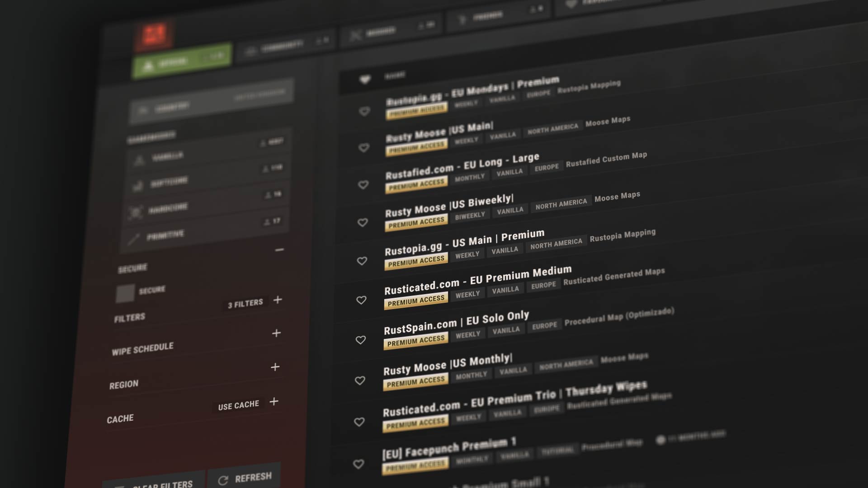Click the Refresh button
Image resolution: width=868 pixels, height=488 pixels.
(x=244, y=477)
